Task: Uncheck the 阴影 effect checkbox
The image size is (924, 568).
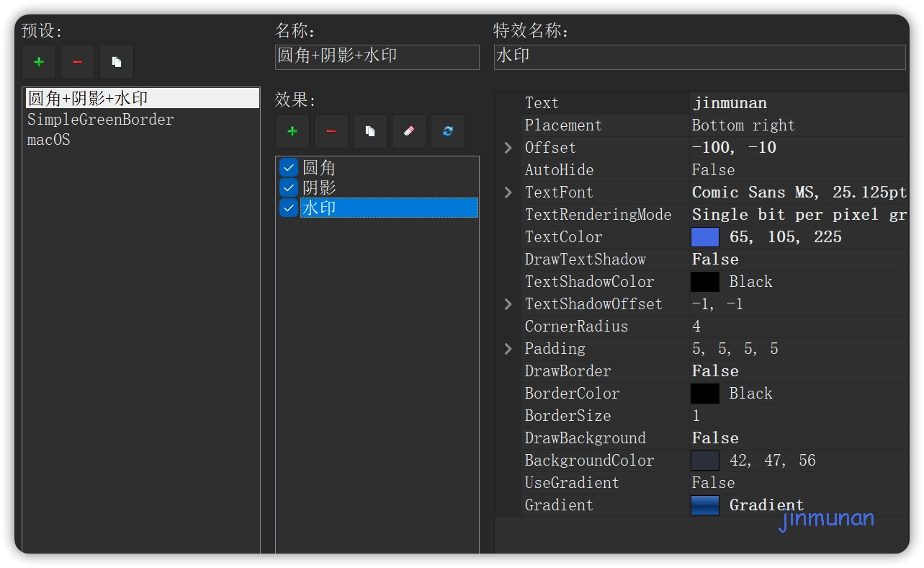Action: pyautogui.click(x=289, y=187)
